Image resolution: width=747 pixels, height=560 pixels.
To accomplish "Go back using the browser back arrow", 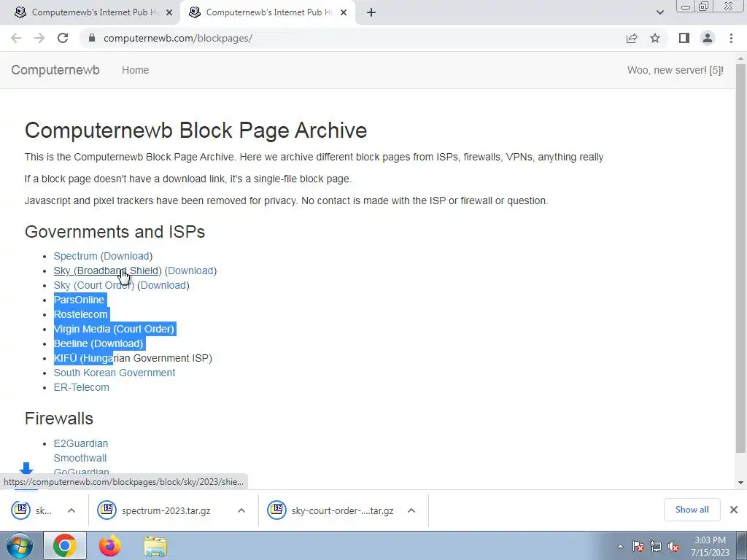I will point(16,38).
